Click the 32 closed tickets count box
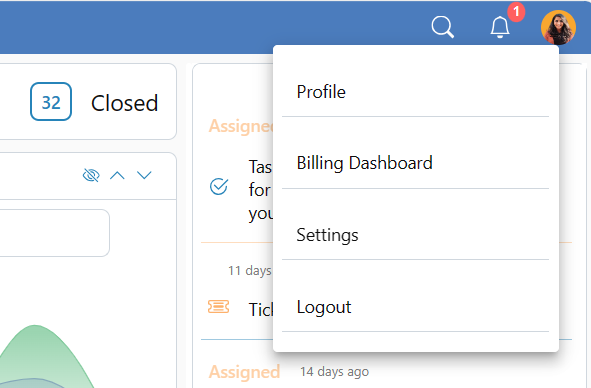 click(51, 102)
